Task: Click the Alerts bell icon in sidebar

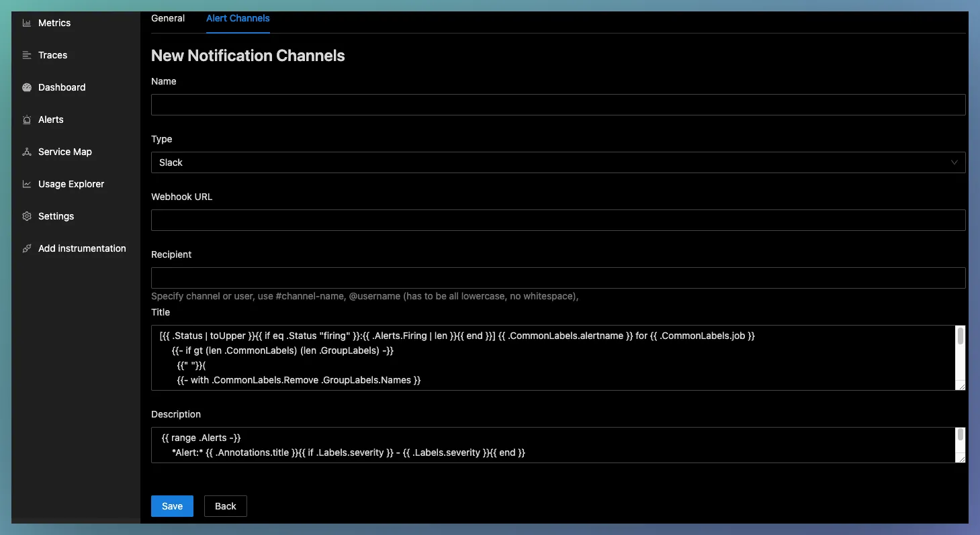Action: tap(27, 119)
